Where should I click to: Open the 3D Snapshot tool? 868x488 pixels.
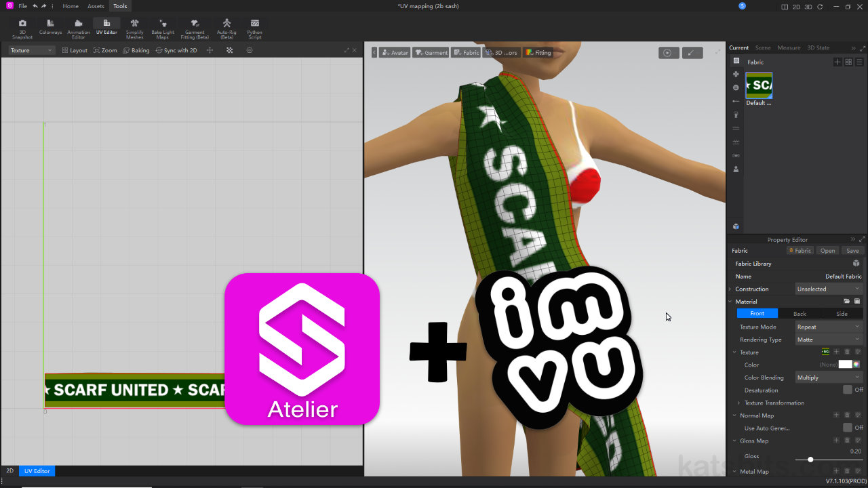(22, 28)
